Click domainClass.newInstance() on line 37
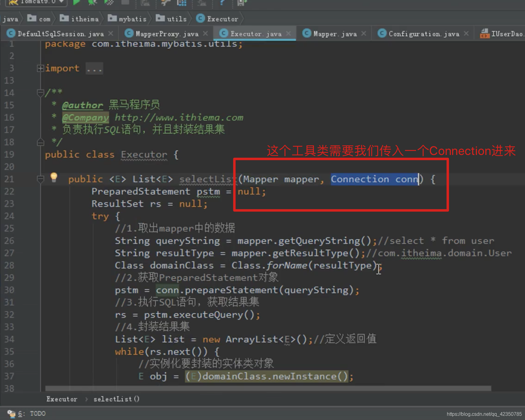Image resolution: width=525 pixels, height=420 pixels. coord(275,376)
